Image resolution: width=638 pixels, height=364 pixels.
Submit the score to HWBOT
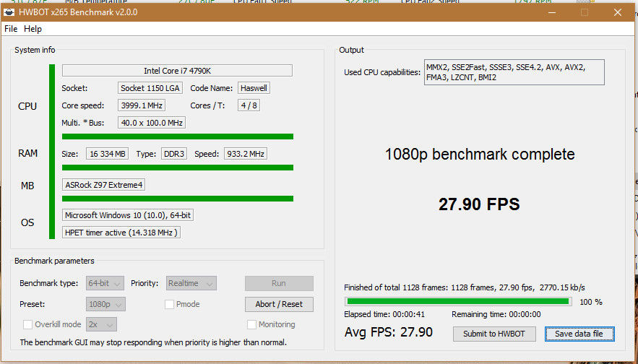pos(494,334)
